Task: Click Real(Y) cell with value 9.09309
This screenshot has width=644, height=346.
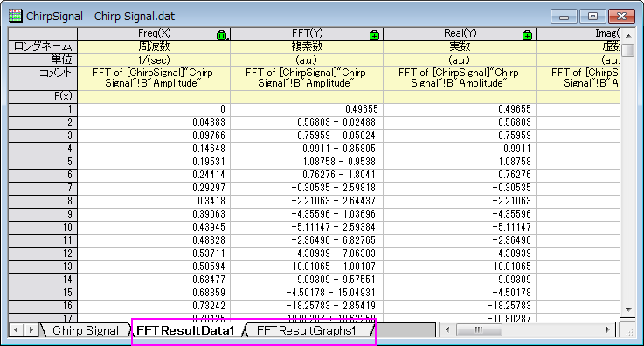Action: (x=460, y=280)
